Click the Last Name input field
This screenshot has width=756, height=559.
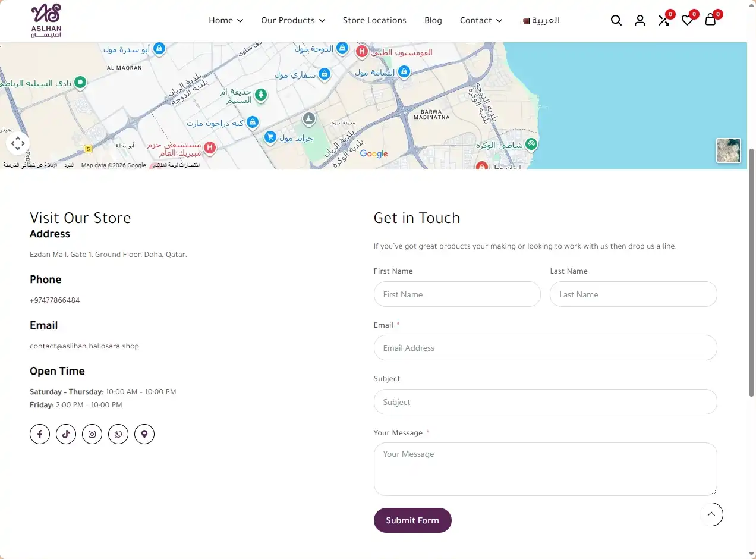(x=634, y=294)
